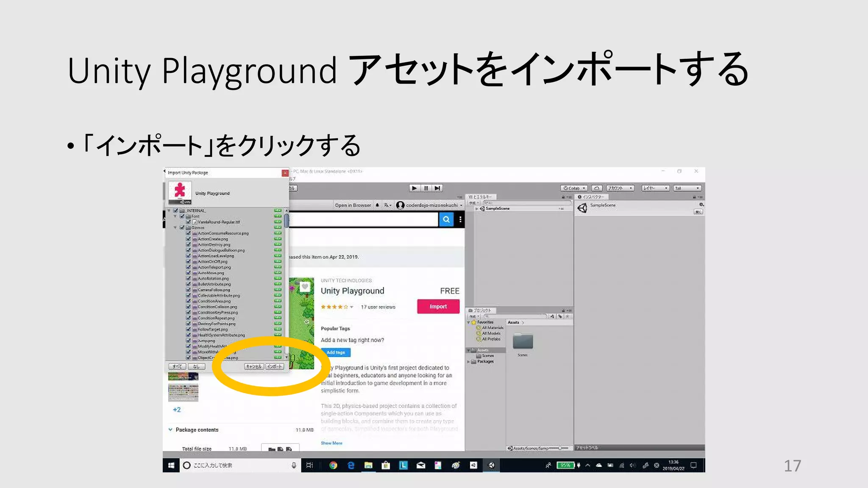Click the heart wishlist icon on the asset image
This screenshot has height=488, width=868.
pos(305,287)
